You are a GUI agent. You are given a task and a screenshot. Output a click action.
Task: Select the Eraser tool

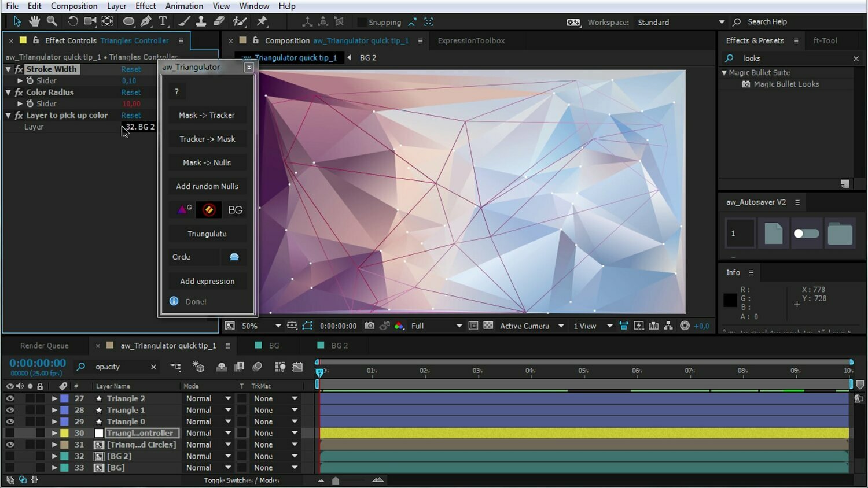(219, 21)
